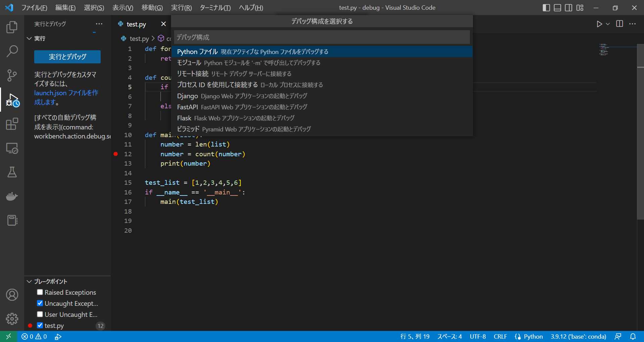Open the Docker extension view

[x=12, y=196]
